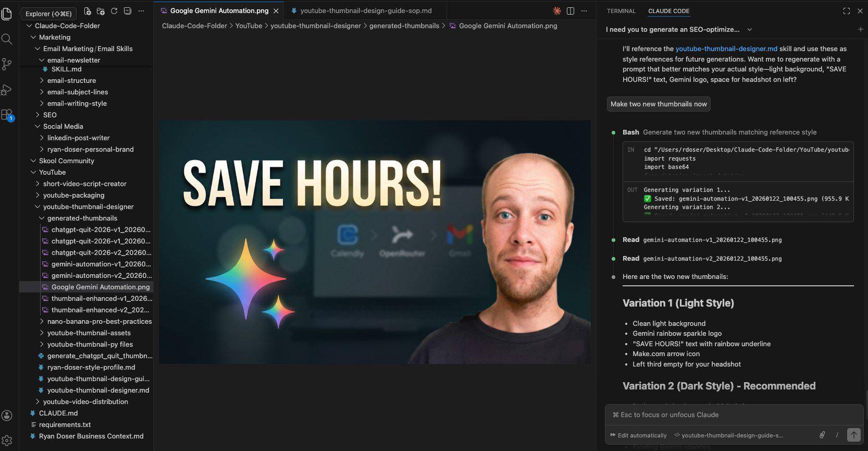Click the orange Claude spark icon
Image resolution: width=868 pixels, height=451 pixels.
click(x=556, y=11)
